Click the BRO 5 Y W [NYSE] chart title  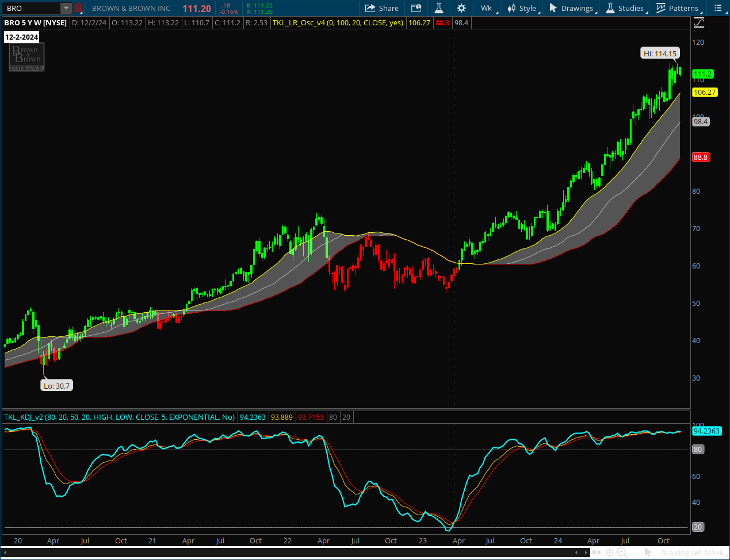pyautogui.click(x=36, y=22)
